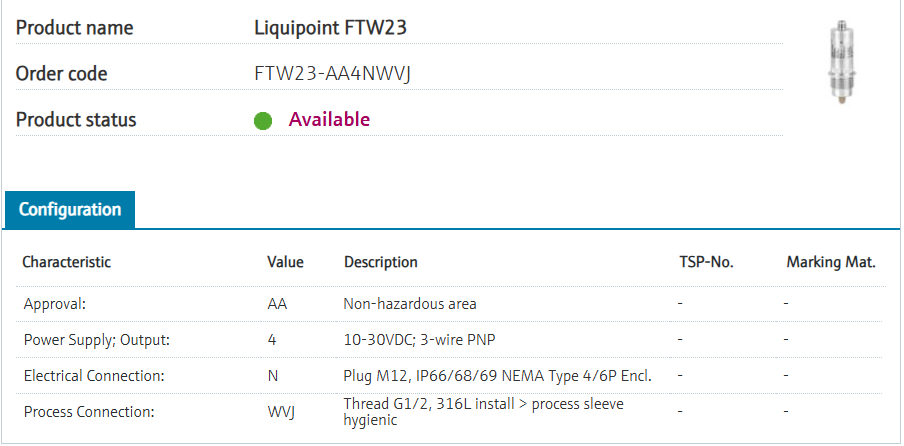
Task: Click the Liquipoint FTW23 product name
Action: point(330,27)
